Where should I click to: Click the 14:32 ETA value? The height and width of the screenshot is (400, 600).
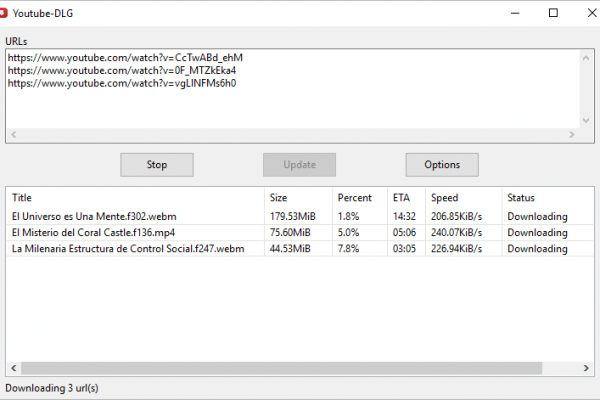404,216
